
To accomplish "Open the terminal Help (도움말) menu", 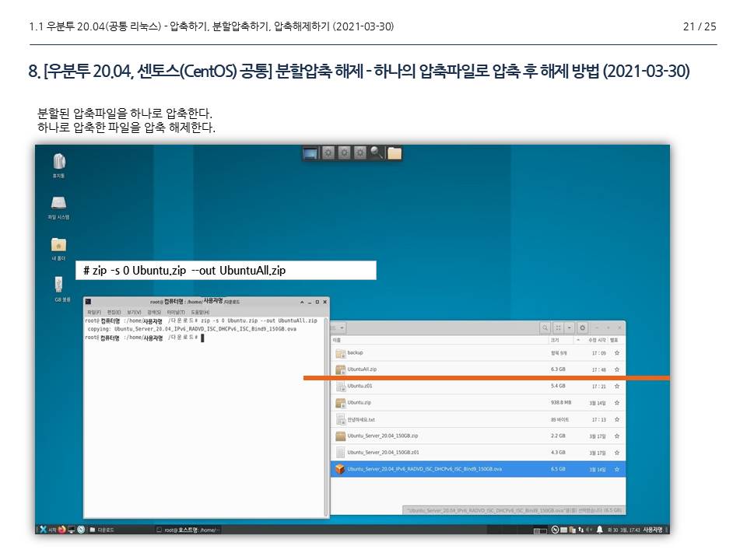I will pyautogui.click(x=200, y=313).
